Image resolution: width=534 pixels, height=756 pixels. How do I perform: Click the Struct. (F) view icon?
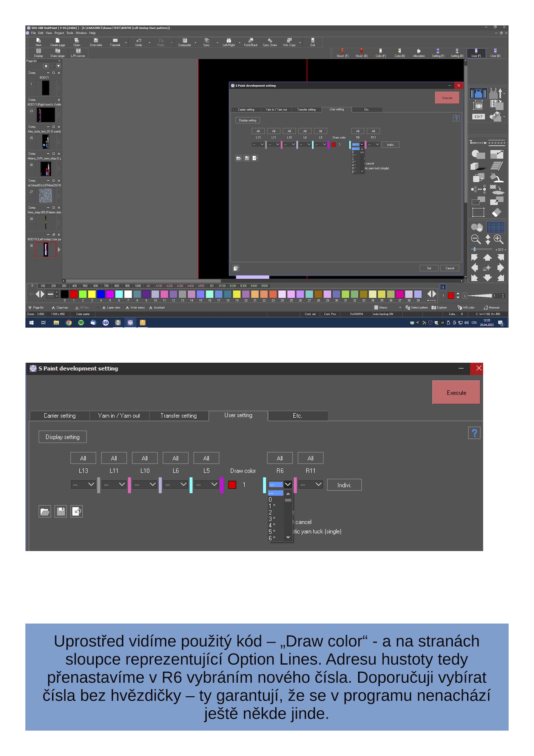pos(342,53)
